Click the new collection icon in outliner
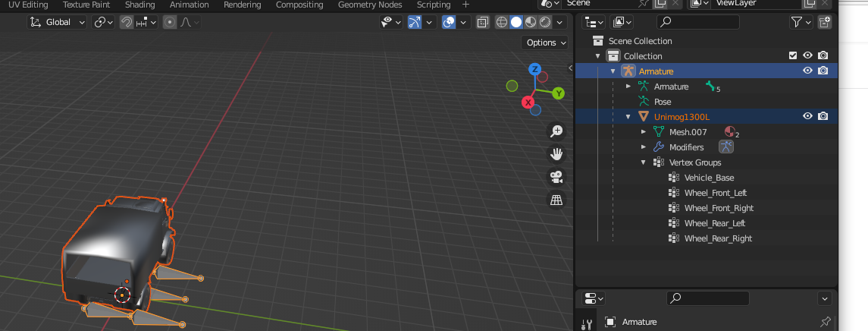This screenshot has height=331, width=868. (825, 21)
